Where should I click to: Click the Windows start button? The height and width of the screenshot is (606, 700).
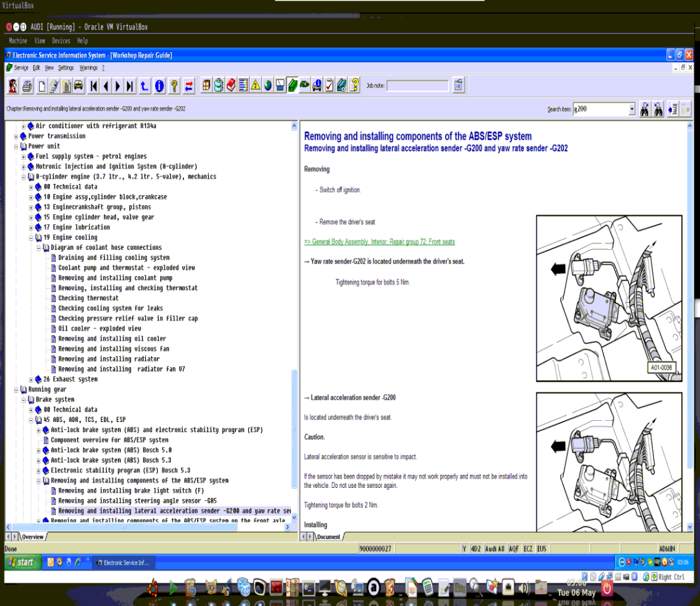coord(23,562)
